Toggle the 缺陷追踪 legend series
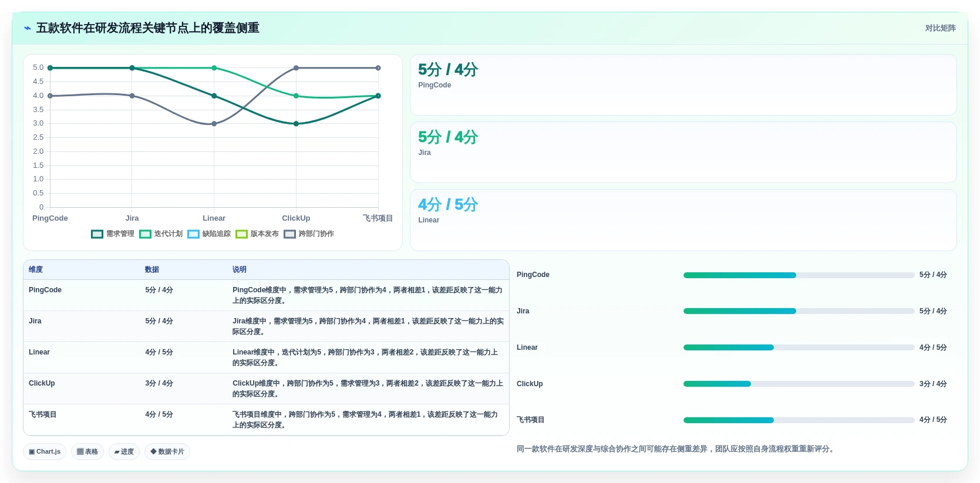This screenshot has width=980, height=483. coord(209,234)
